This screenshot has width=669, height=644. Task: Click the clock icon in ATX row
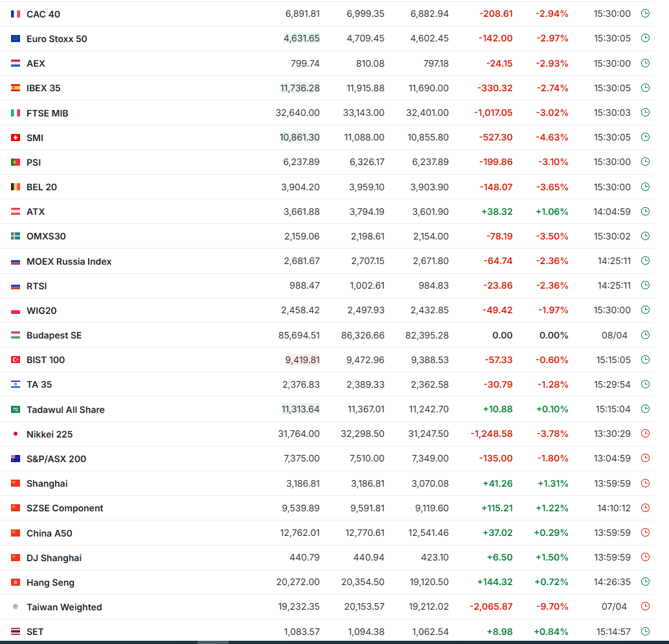646,211
